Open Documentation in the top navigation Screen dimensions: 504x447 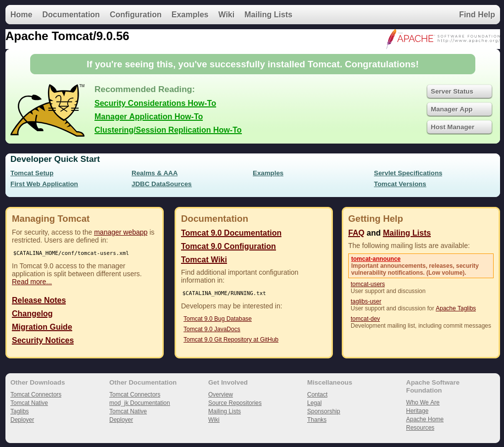(71, 14)
